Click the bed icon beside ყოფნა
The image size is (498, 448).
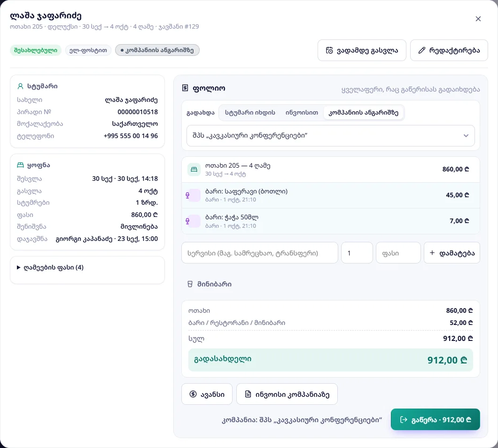pos(20,165)
